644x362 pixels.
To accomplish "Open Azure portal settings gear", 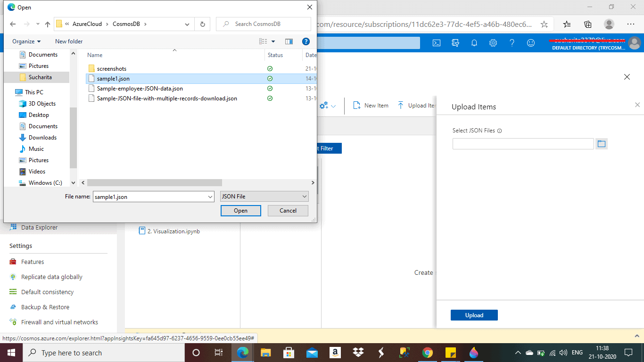I will 493,43.
